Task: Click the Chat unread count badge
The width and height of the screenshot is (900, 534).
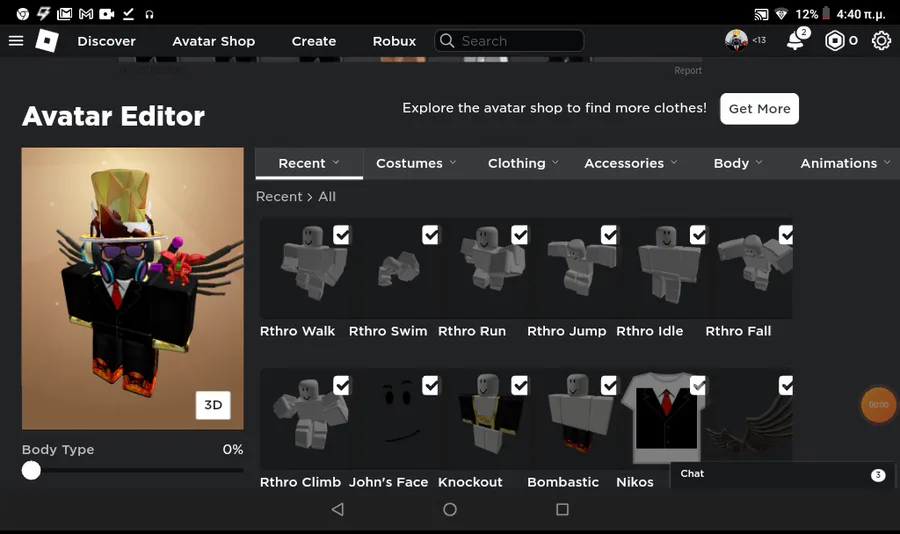Action: point(878,475)
